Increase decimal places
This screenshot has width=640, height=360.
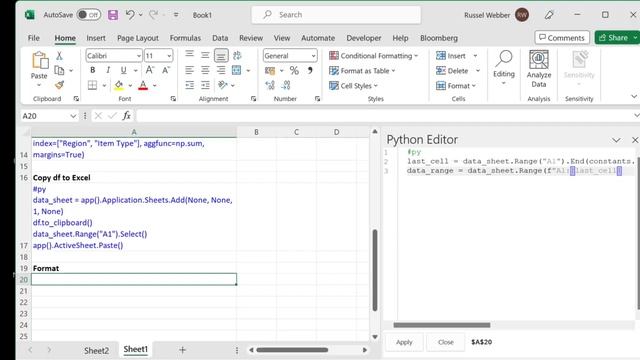coord(270,85)
